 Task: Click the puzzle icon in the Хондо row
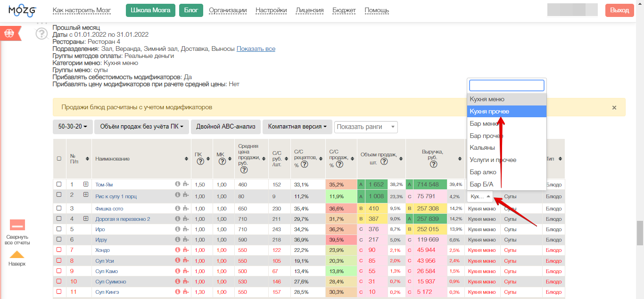(x=186, y=250)
